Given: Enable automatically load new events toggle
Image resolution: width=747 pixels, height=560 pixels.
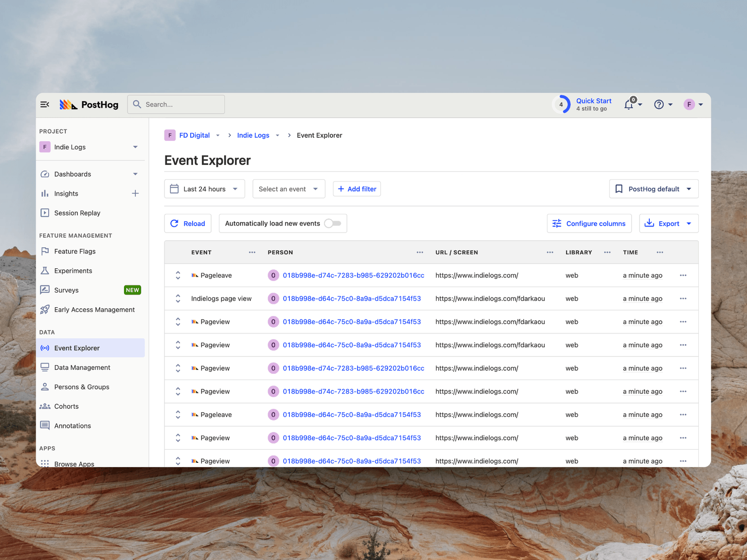Looking at the screenshot, I should pyautogui.click(x=333, y=224).
